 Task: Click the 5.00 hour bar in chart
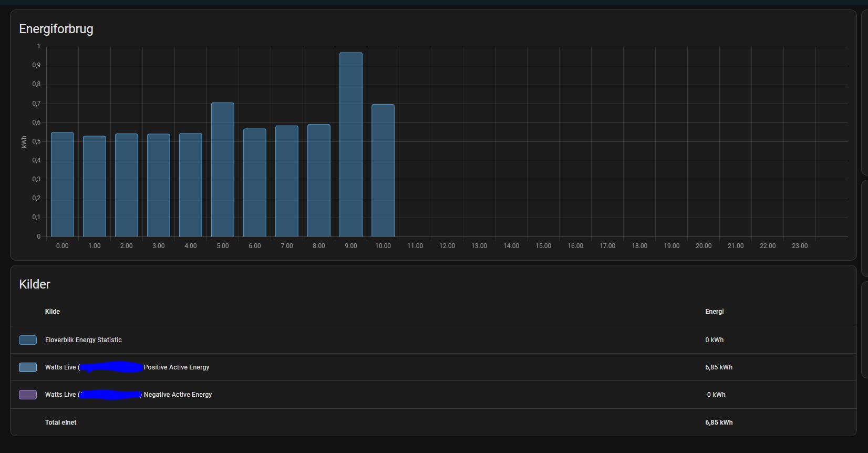coord(222,170)
